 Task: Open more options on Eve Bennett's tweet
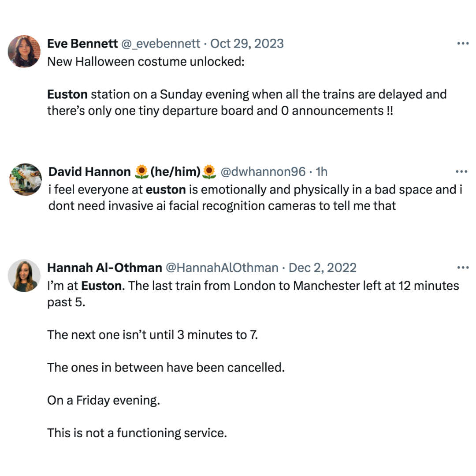tap(463, 44)
